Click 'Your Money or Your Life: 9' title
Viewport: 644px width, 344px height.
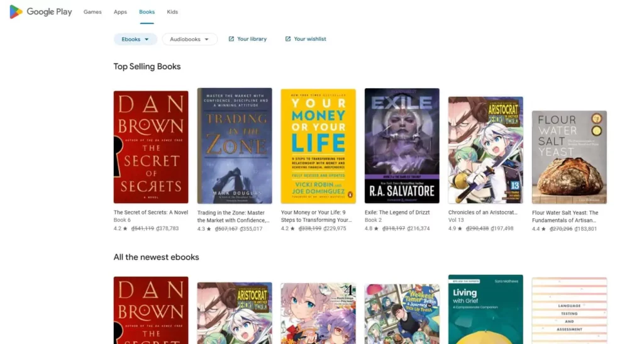click(x=313, y=212)
